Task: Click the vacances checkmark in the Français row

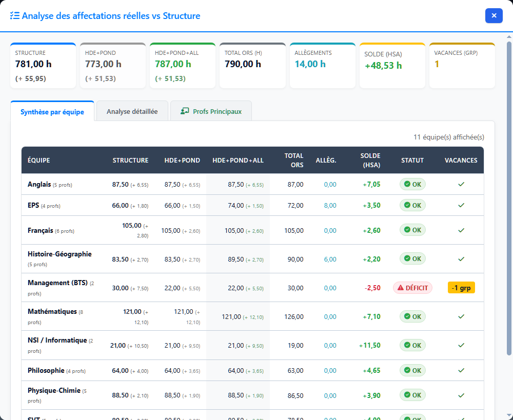Action: pos(461,230)
